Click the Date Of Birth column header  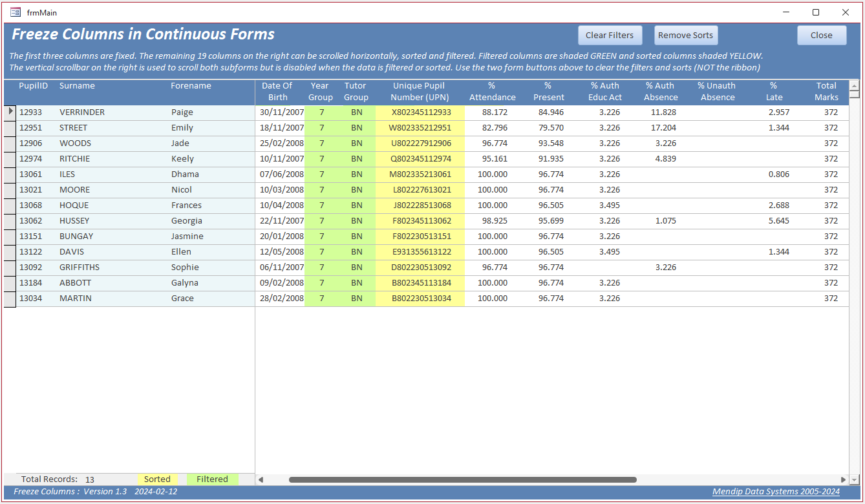pos(277,91)
